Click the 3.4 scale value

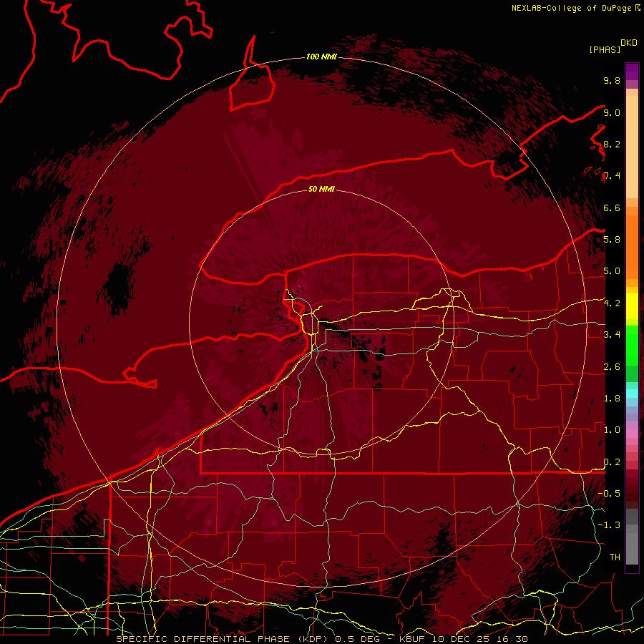[x=612, y=334]
